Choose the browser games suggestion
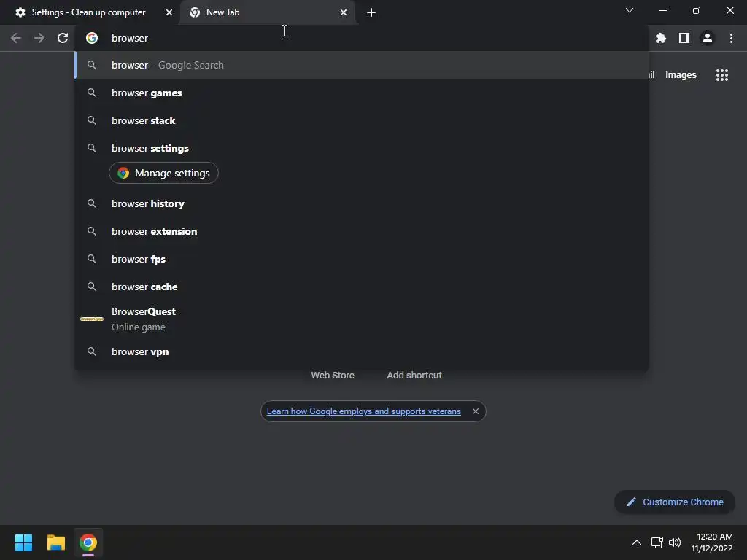This screenshot has width=747, height=560. tap(362, 93)
